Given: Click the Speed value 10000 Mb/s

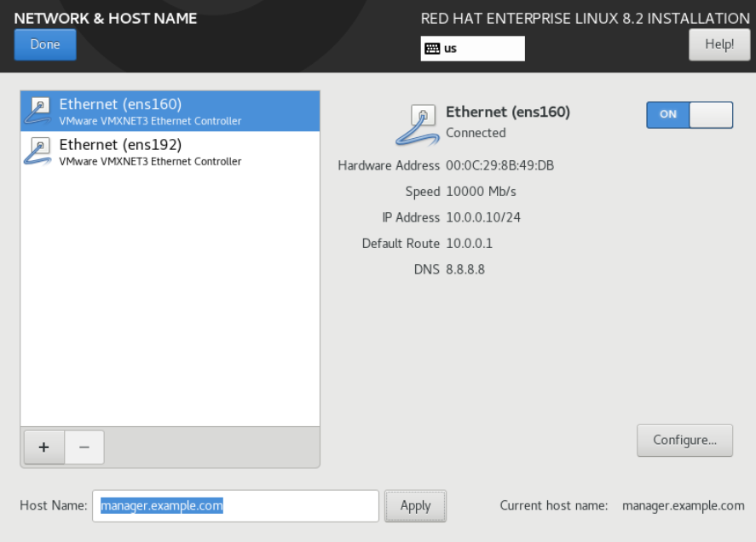Looking at the screenshot, I should tap(482, 192).
